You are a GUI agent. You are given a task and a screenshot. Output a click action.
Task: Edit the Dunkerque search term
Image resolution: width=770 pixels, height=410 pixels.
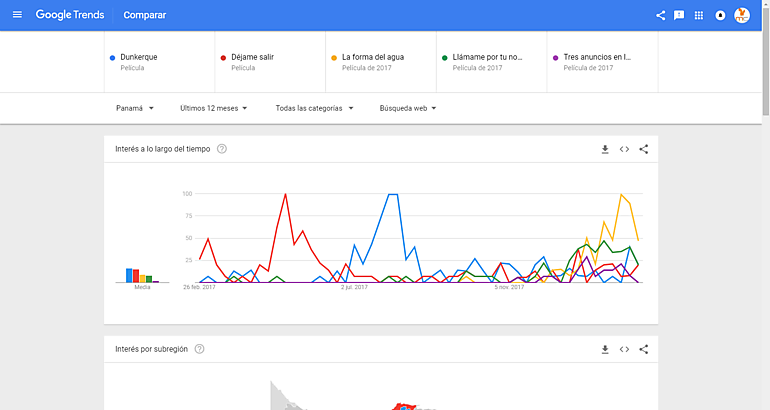pyautogui.click(x=159, y=62)
